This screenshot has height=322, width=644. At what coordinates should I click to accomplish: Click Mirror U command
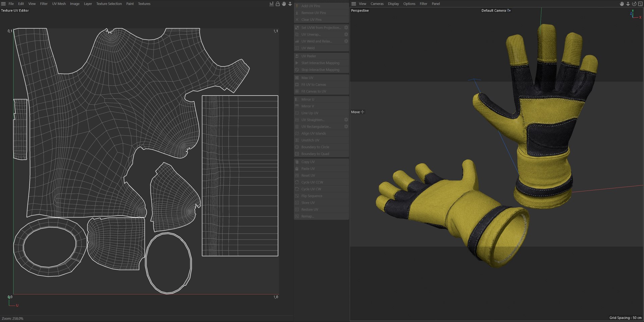[321, 99]
